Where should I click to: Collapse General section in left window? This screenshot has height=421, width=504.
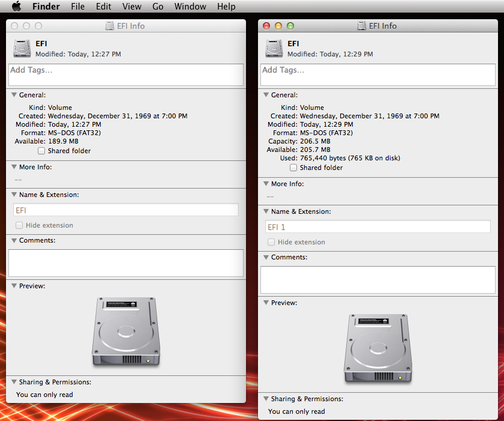tap(14, 95)
